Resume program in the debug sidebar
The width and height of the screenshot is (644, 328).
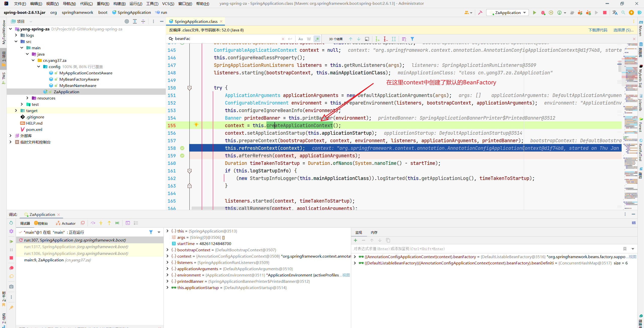[11, 242]
